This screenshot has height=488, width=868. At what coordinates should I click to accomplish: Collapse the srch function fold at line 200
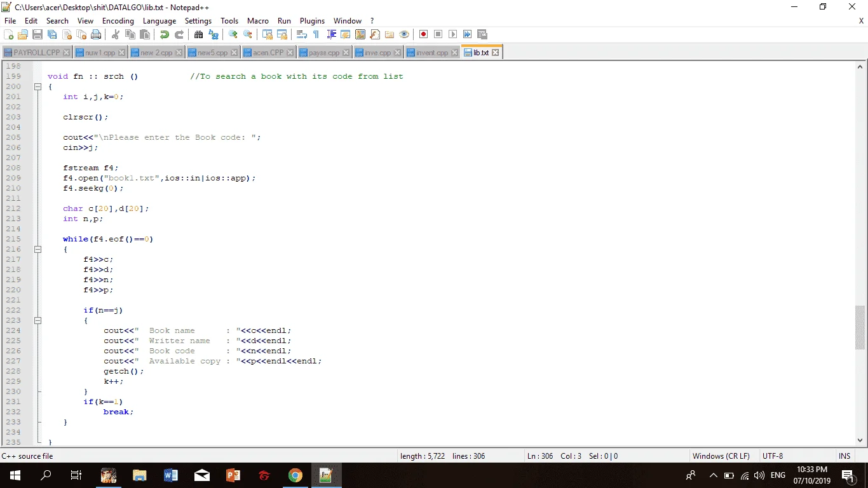37,86
